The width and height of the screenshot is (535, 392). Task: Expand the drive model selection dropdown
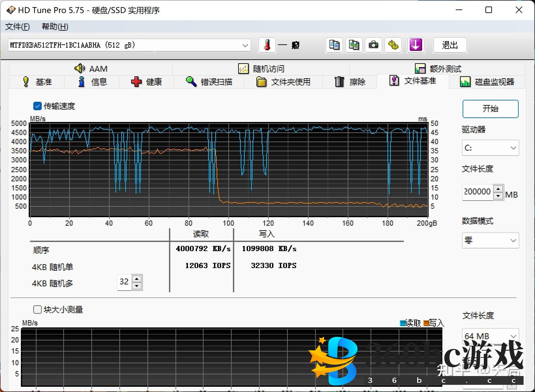click(245, 45)
